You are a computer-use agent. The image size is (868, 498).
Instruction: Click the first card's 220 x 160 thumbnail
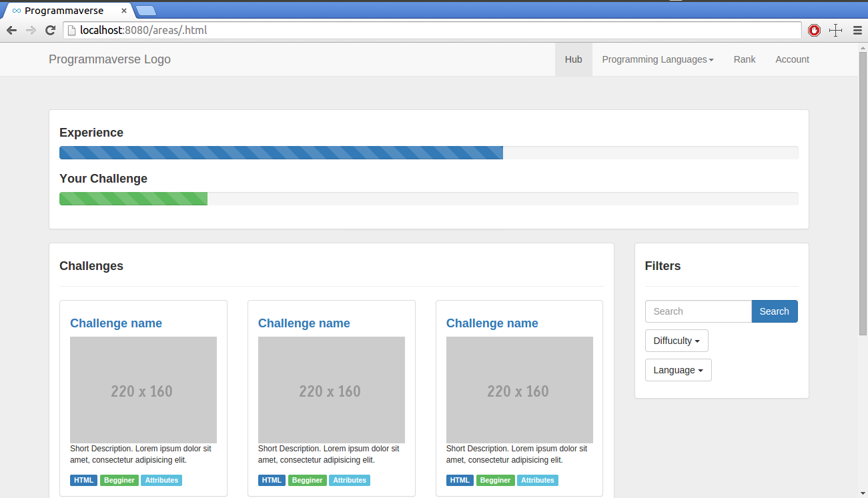point(143,390)
